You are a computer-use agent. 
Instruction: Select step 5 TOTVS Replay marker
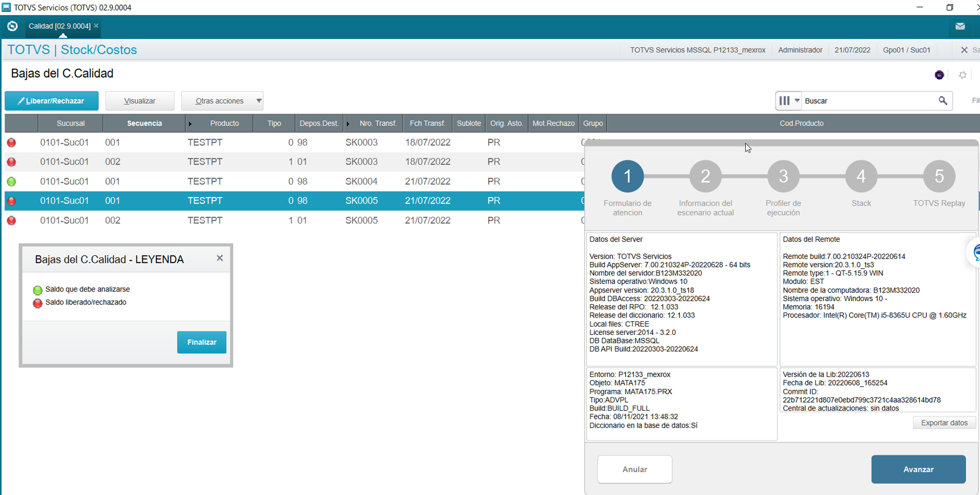(939, 176)
